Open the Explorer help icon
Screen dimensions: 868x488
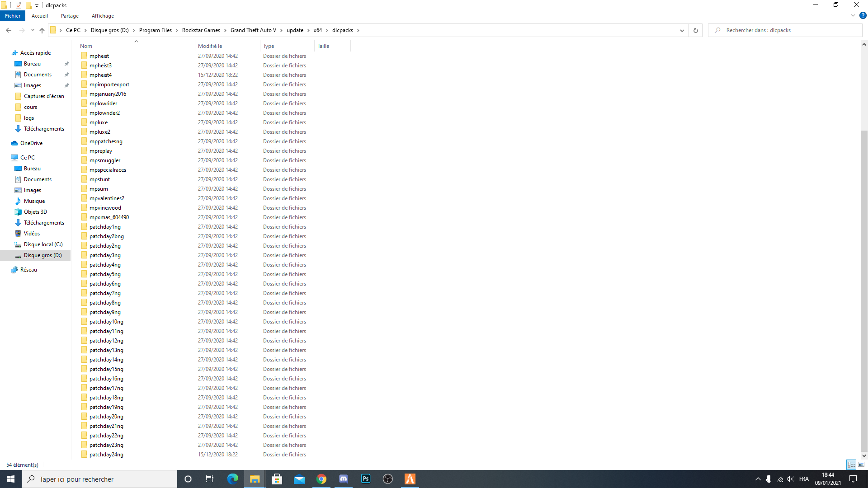(863, 15)
